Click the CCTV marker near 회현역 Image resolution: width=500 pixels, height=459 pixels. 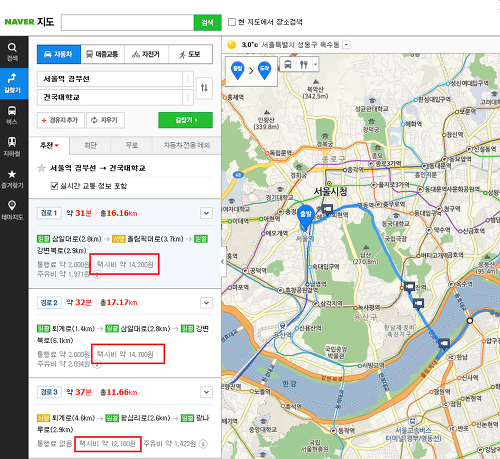pos(327,209)
